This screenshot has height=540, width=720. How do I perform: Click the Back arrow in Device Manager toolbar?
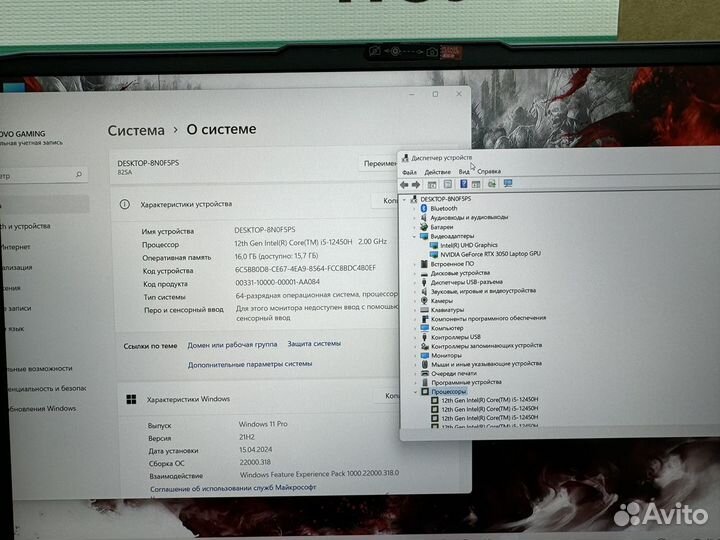click(404, 185)
